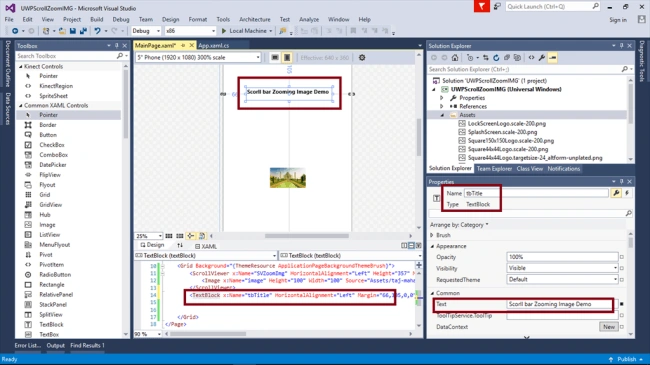
Task: Expand the Brush property category
Action: pyautogui.click(x=432, y=235)
